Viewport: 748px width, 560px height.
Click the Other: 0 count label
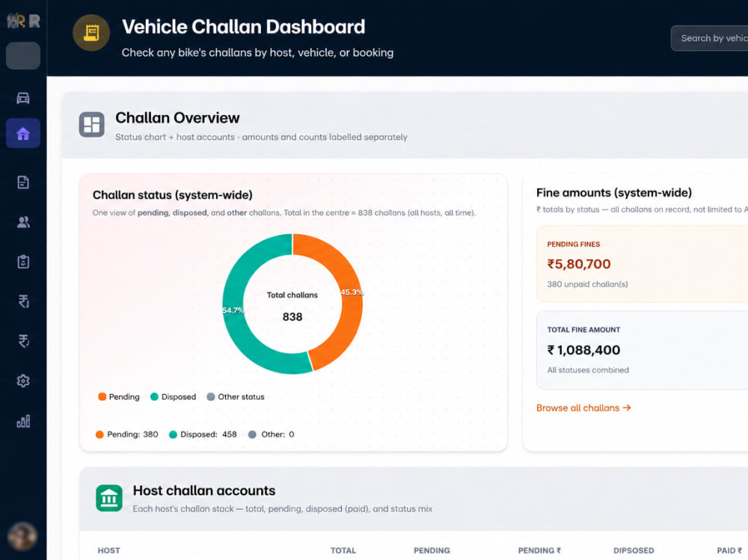click(x=272, y=434)
